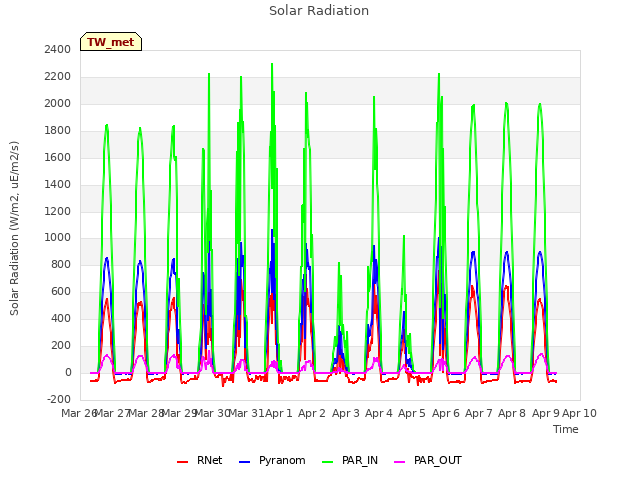This screenshot has width=640, height=480.
Task: Click the blue Pyranom legend swatch
Action: (244, 462)
